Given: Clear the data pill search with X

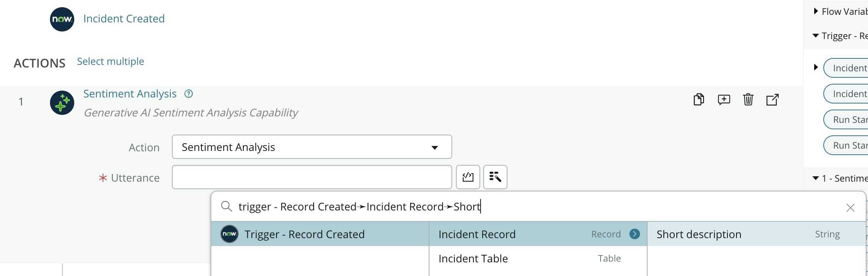Looking at the screenshot, I should tap(851, 207).
